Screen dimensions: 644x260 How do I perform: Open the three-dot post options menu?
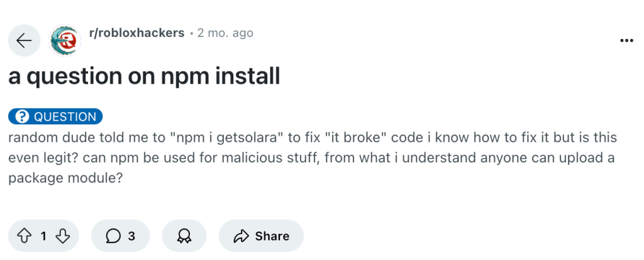tap(626, 41)
